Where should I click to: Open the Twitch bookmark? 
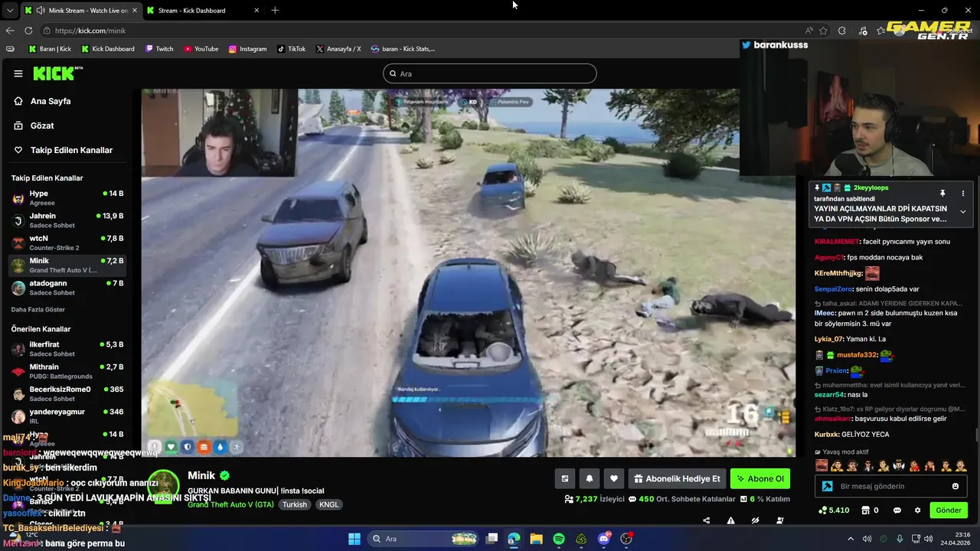(x=159, y=49)
